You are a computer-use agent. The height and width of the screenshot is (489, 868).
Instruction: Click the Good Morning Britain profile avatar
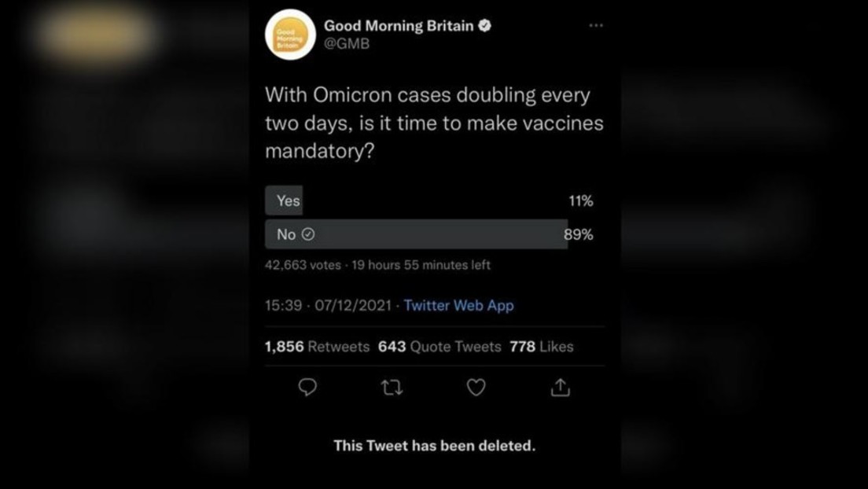[290, 35]
